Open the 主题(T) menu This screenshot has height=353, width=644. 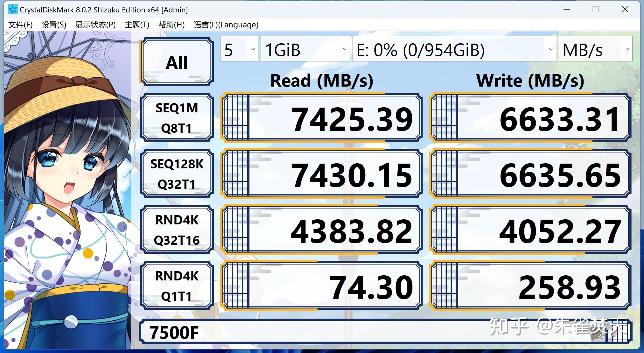point(137,25)
